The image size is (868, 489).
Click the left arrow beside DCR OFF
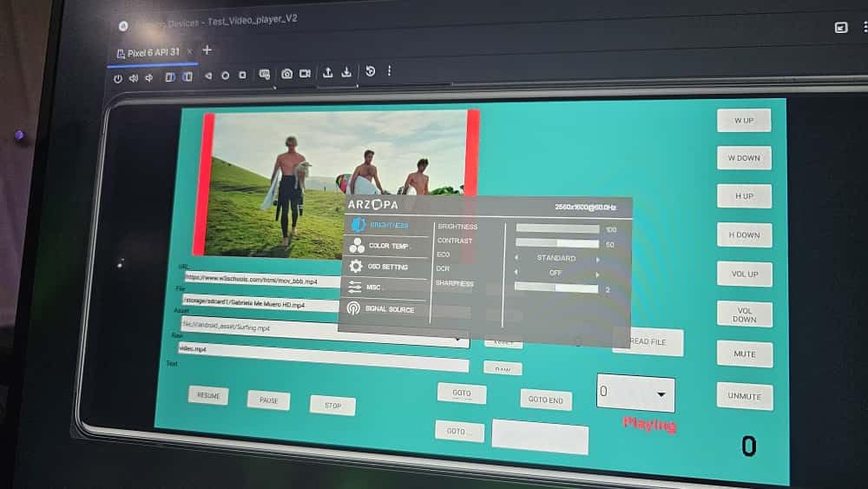pyautogui.click(x=516, y=272)
